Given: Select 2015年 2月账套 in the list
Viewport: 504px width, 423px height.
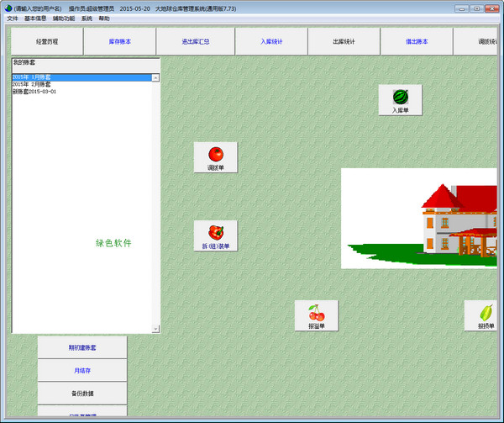Looking at the screenshot, I should [81, 84].
